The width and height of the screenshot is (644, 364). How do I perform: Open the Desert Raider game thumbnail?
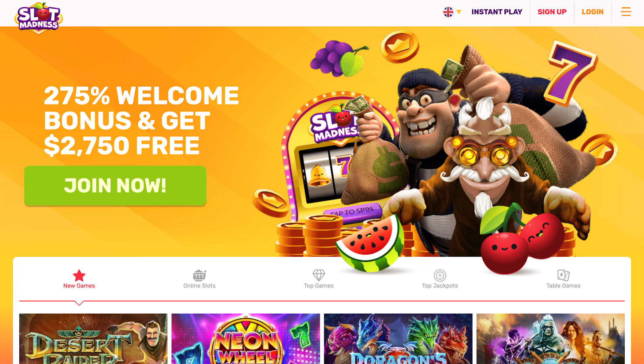coord(93,339)
